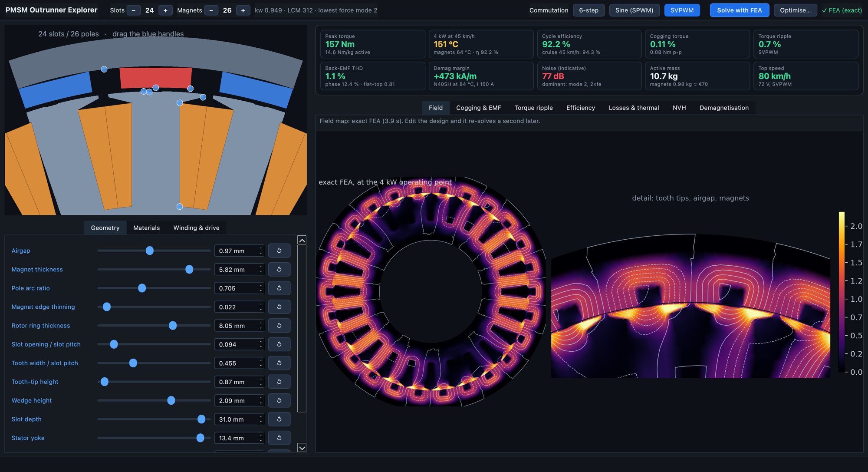Open the Losses & thermal tab

[634, 108]
